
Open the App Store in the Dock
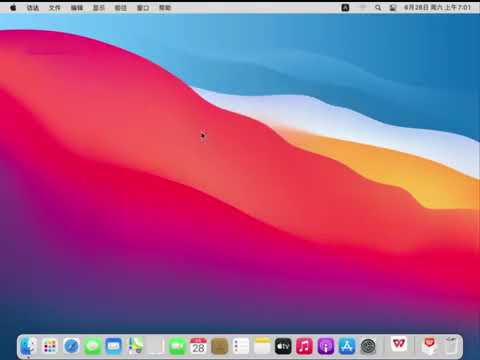pyautogui.click(x=347, y=346)
